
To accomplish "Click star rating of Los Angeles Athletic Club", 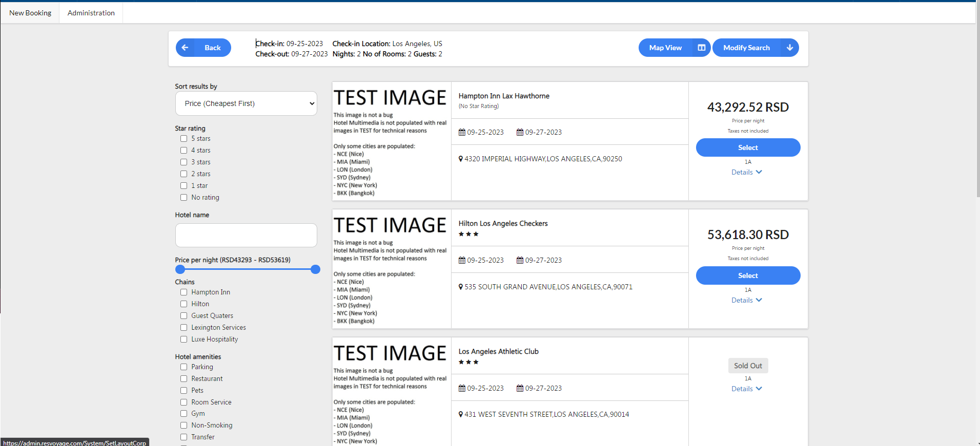I will 468,362.
